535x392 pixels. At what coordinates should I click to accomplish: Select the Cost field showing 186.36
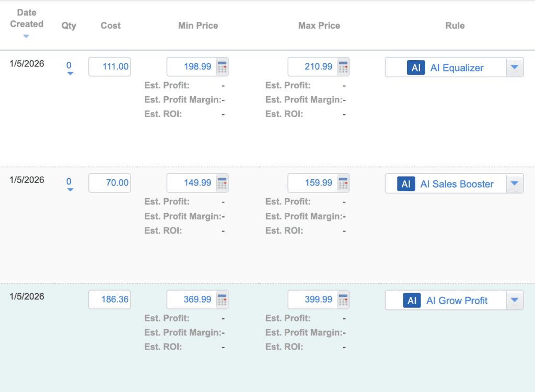(110, 300)
